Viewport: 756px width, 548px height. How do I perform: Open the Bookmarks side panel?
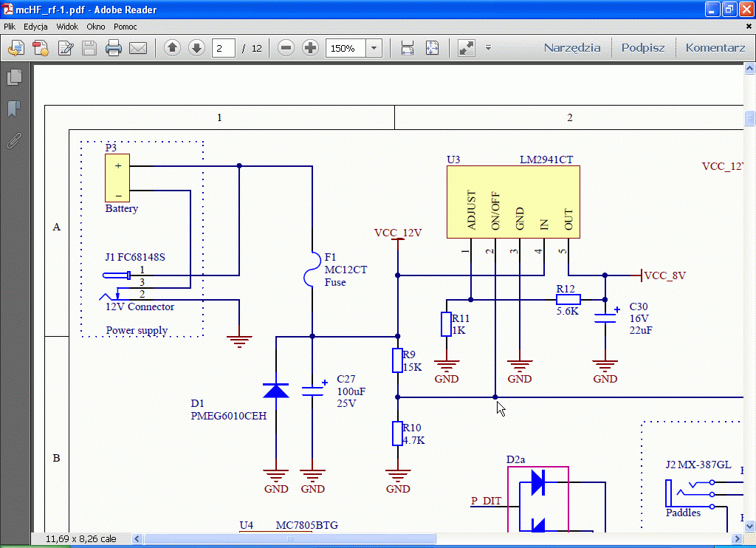[14, 109]
